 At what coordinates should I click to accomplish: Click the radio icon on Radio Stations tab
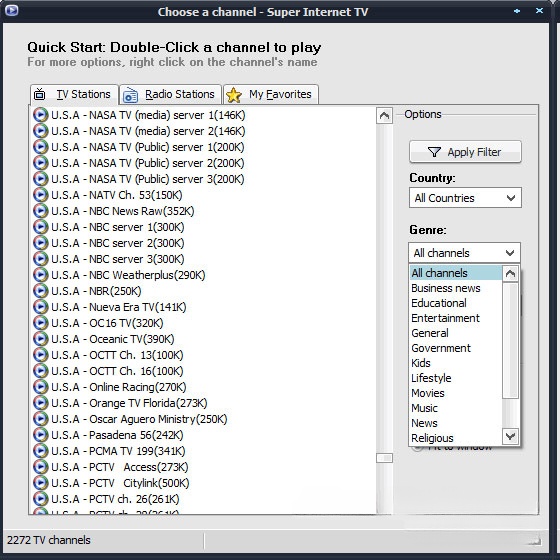tap(130, 95)
